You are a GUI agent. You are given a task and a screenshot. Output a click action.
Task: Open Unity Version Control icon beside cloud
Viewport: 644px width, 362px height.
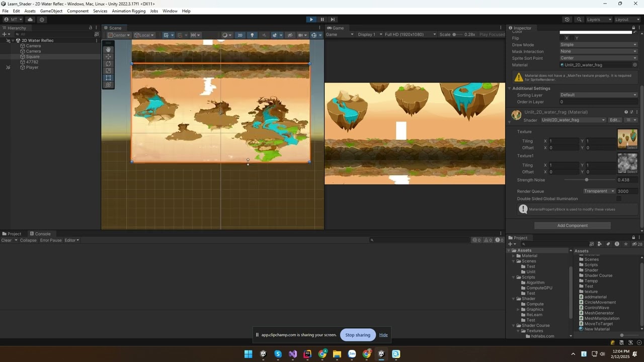42,20
